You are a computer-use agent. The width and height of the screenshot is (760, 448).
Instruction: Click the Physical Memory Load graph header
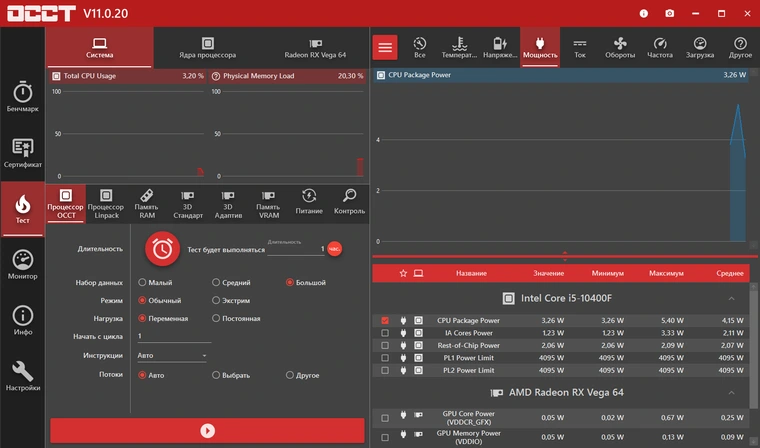pyautogui.click(x=288, y=76)
